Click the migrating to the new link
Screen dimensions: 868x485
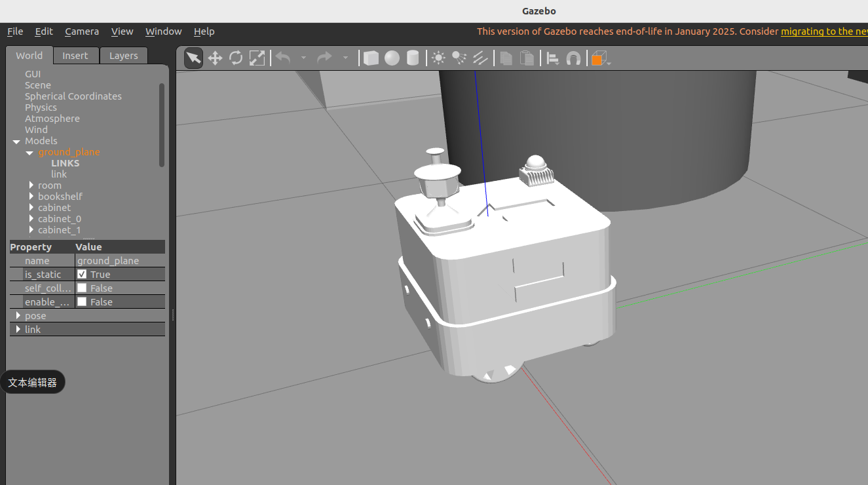(x=824, y=31)
